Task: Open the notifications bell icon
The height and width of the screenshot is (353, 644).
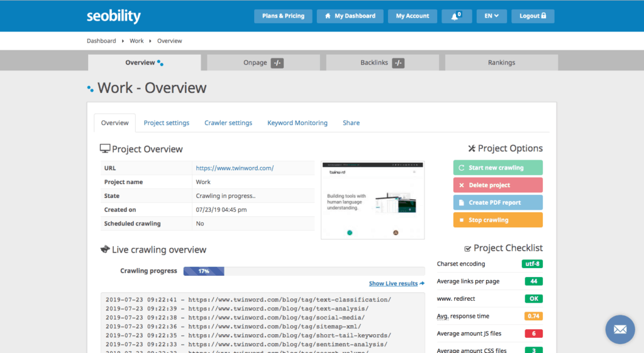Action: click(x=457, y=16)
